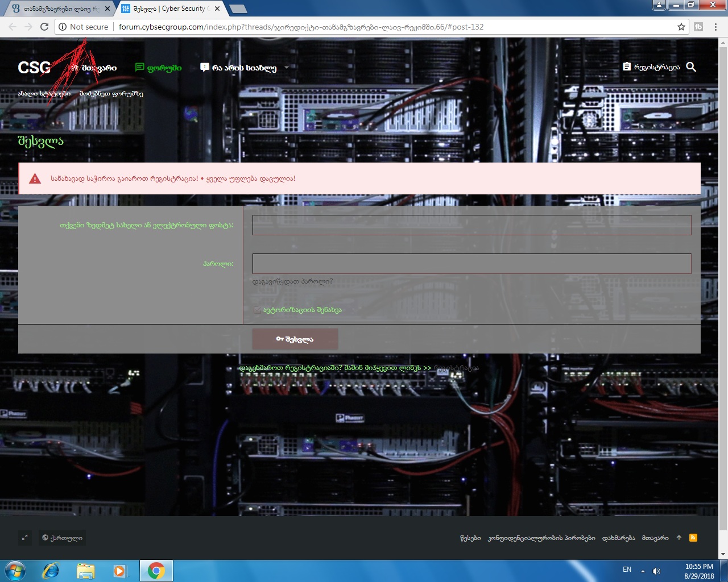728x582 pixels.
Task: Reload the current page
Action: 44,27
